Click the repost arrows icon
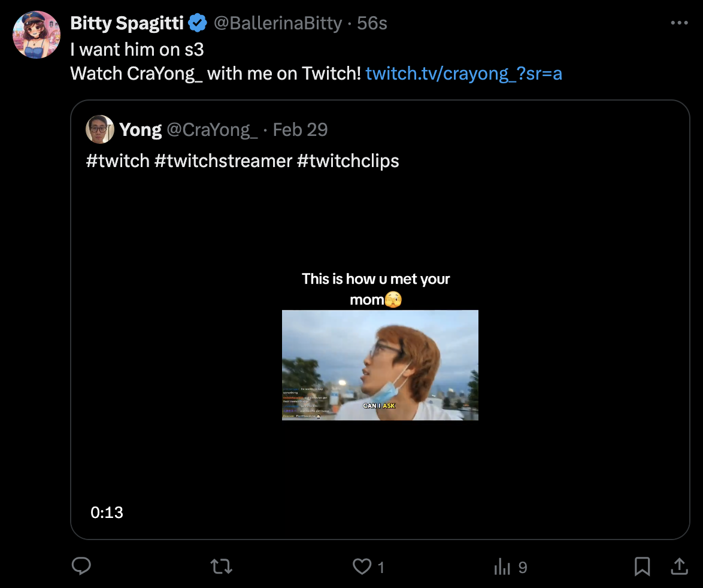The width and height of the screenshot is (703, 588). tap(222, 566)
